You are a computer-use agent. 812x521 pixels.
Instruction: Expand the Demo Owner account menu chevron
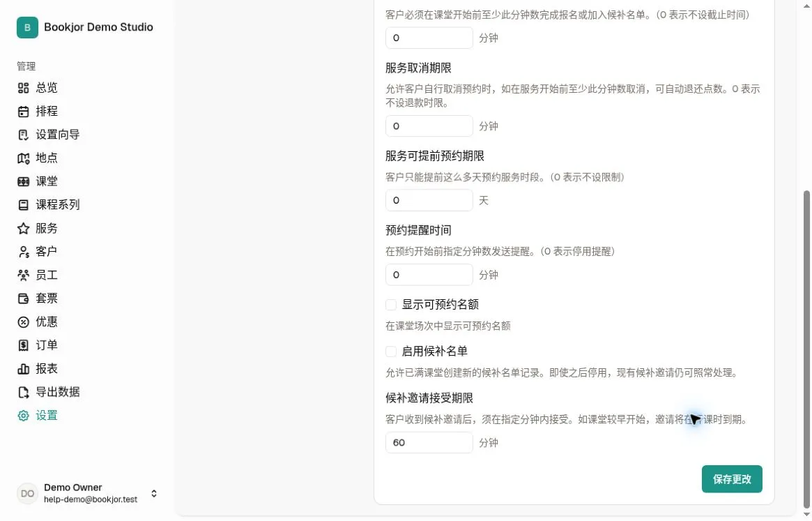click(154, 494)
